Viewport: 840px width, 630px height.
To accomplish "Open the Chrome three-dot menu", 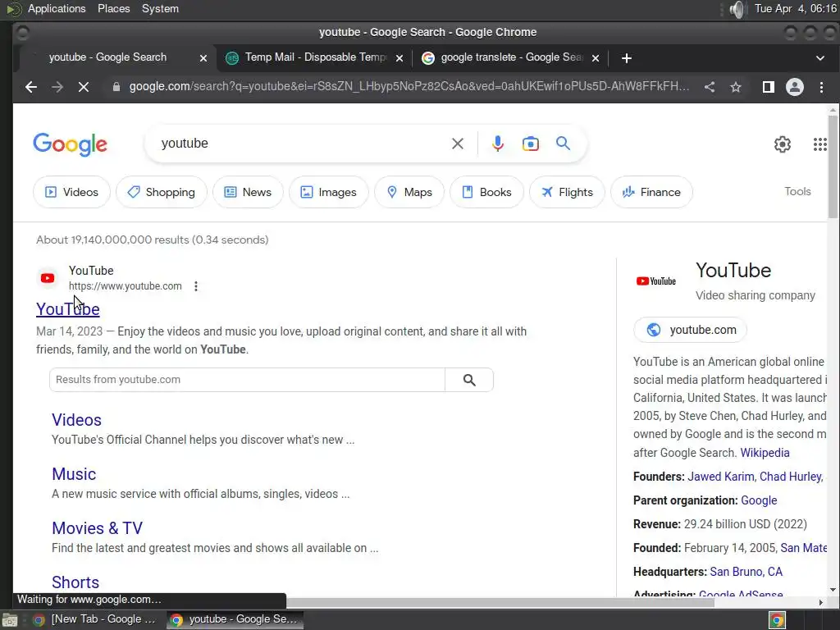I will point(821,87).
